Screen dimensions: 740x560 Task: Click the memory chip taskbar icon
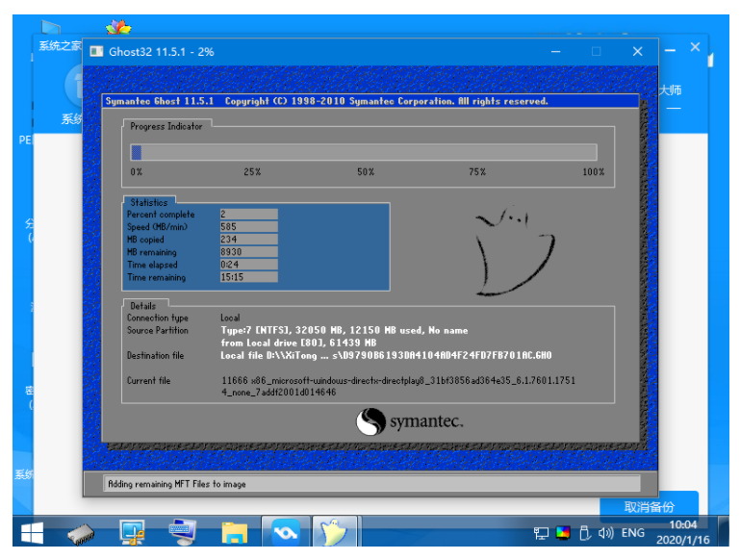(81, 532)
